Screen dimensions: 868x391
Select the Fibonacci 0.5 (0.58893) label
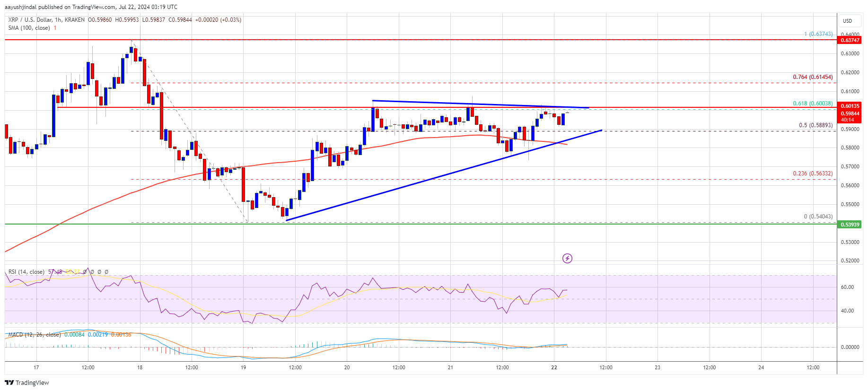pos(815,125)
